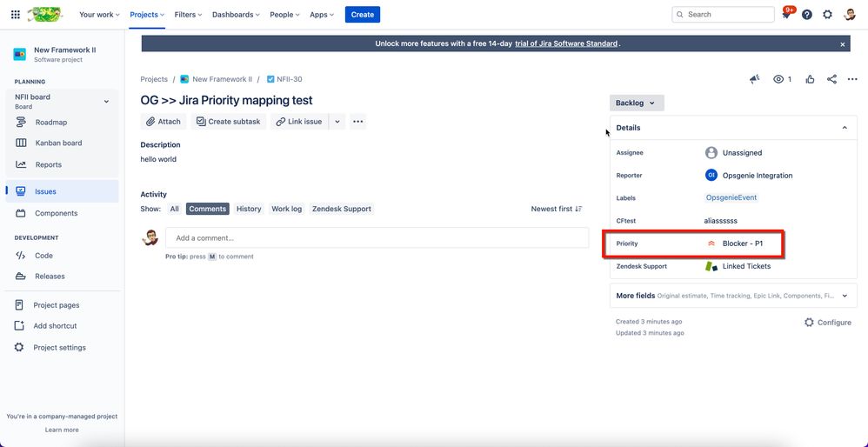This screenshot has width=868, height=447.
Task: Open Components in the sidebar
Action: (56, 213)
